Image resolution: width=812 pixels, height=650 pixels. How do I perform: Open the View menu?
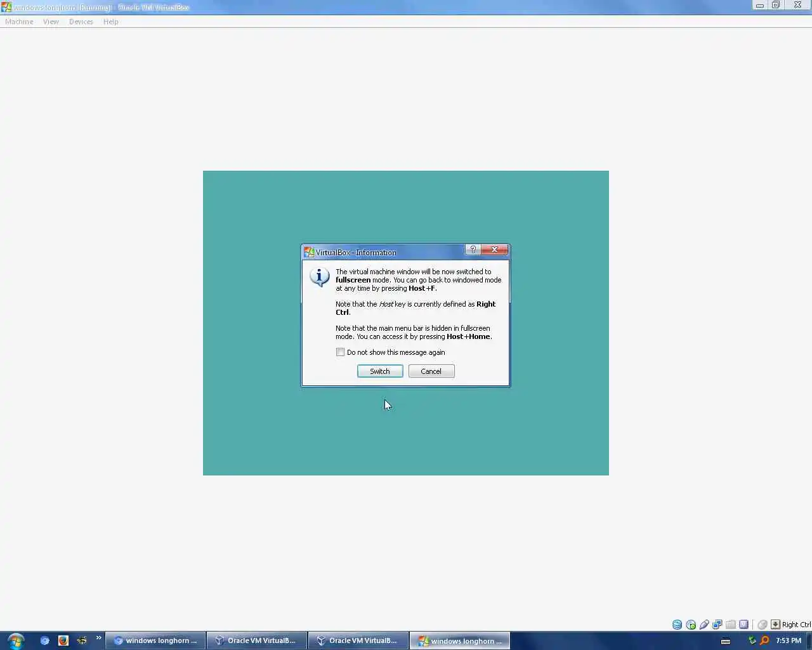point(51,22)
